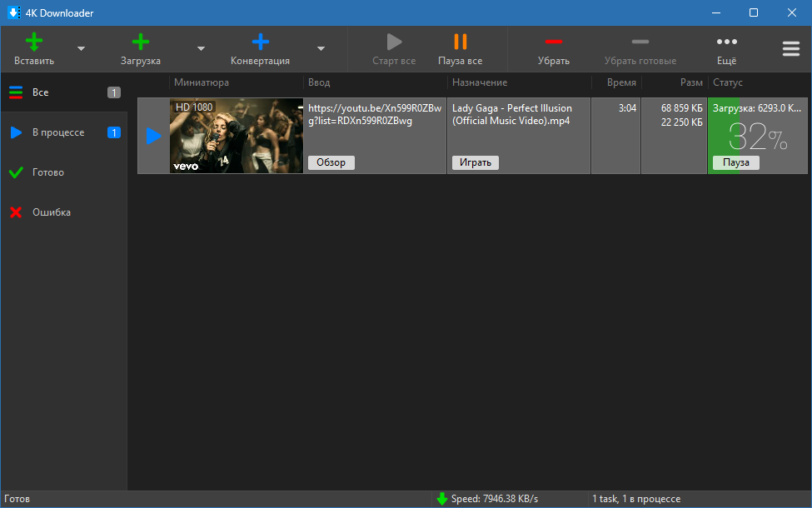This screenshot has height=508, width=812.
Task: Click the count badge next to Все
Action: pyautogui.click(x=114, y=92)
